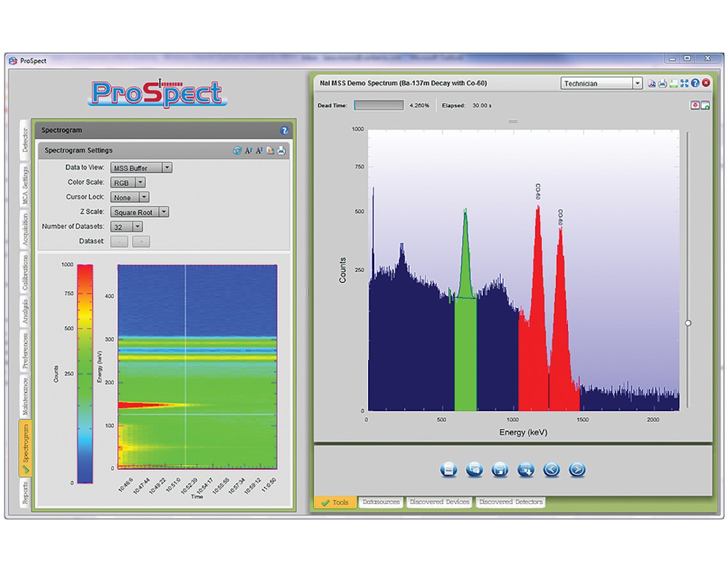Click the green save spectrum icon

673,83
